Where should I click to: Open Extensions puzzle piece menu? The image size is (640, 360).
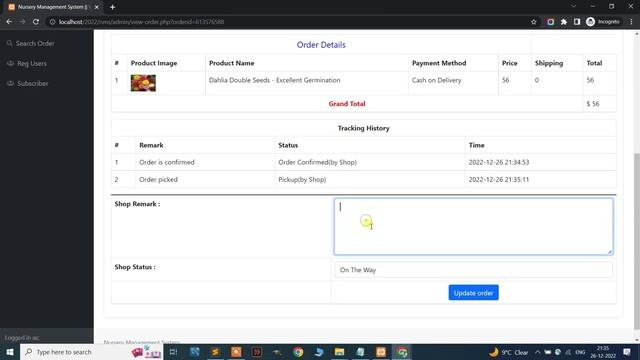pos(564,22)
